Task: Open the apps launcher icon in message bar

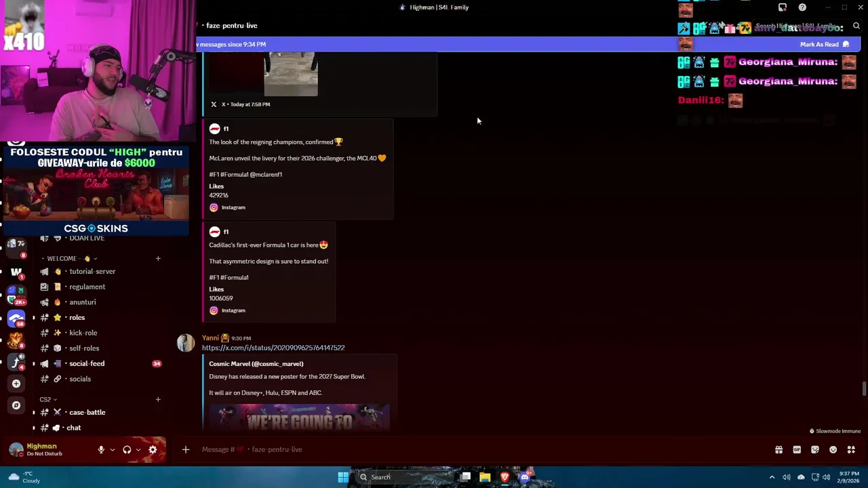Action: coord(851,449)
